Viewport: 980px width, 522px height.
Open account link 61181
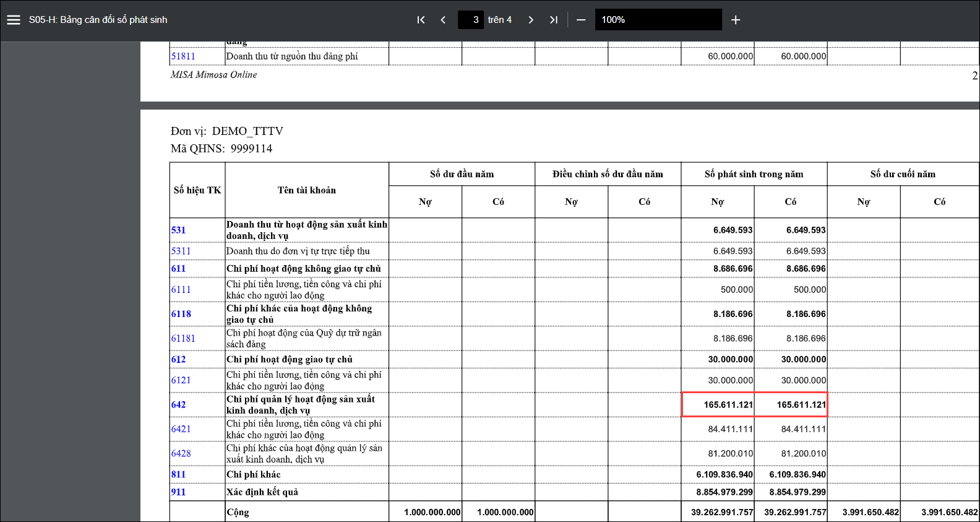[183, 339]
